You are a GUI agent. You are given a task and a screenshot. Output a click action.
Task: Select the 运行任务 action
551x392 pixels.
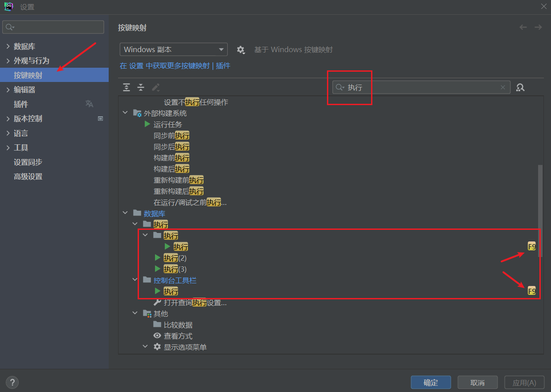tap(167, 125)
